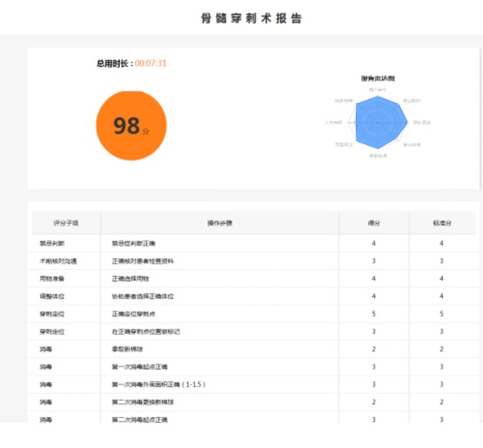483x448 pixels.
Task: Click the 正确选择用物 step text
Action: click(128, 279)
